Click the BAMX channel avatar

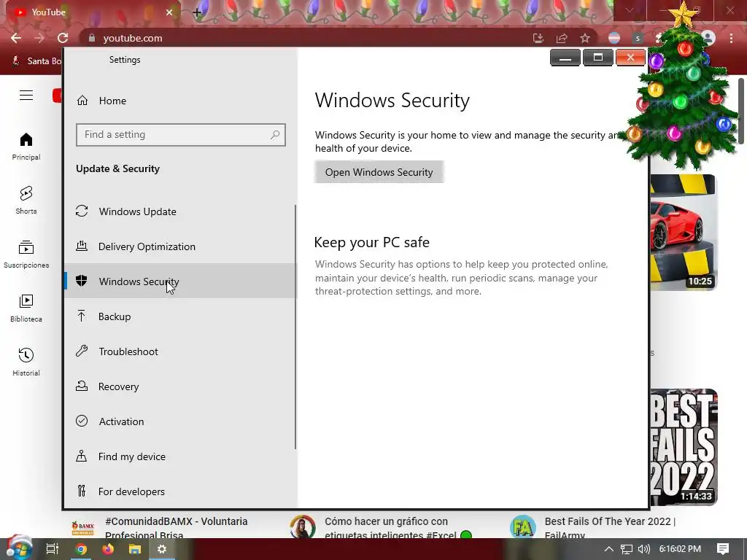click(x=82, y=527)
